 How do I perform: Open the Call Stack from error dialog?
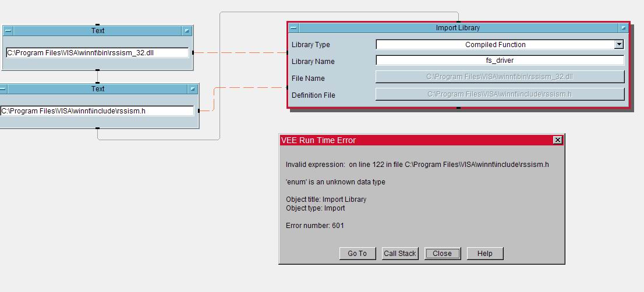399,254
